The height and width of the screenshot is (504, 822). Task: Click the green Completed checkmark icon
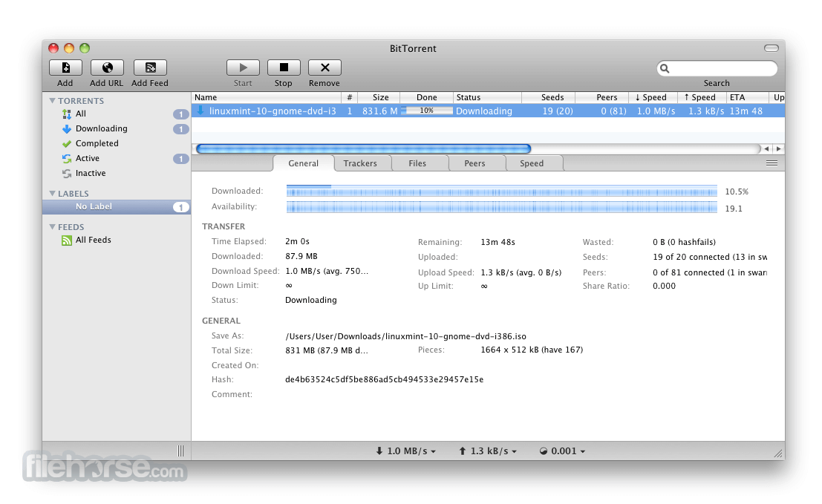click(x=67, y=143)
